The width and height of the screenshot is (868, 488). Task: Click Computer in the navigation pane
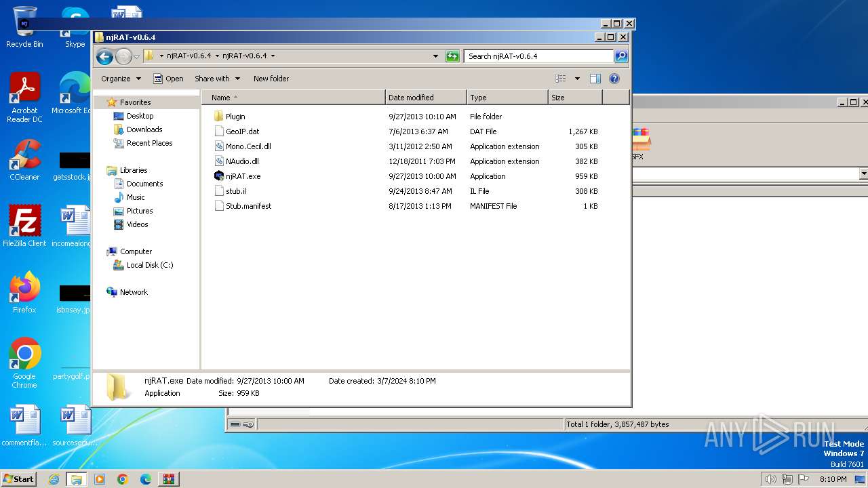point(136,251)
